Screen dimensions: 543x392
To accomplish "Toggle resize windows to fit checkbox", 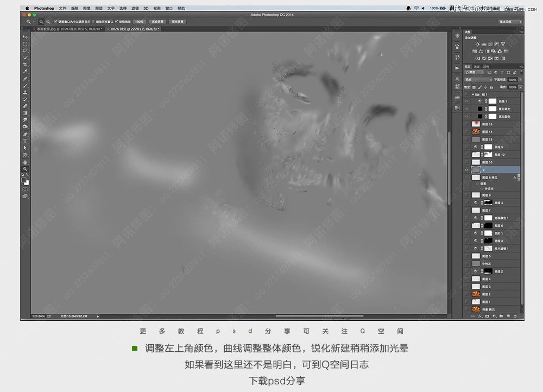I will pyautogui.click(x=56, y=22).
